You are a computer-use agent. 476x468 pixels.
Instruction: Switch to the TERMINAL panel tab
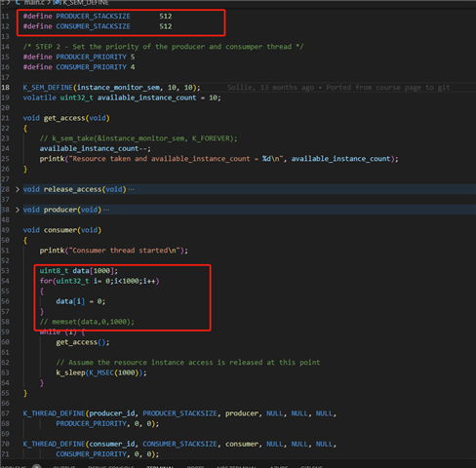[x=160, y=467]
